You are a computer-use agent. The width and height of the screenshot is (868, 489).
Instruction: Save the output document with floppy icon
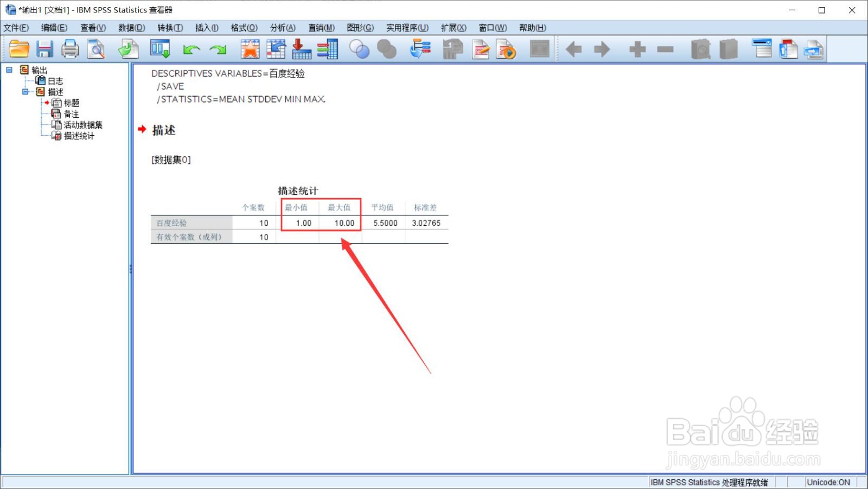click(44, 49)
